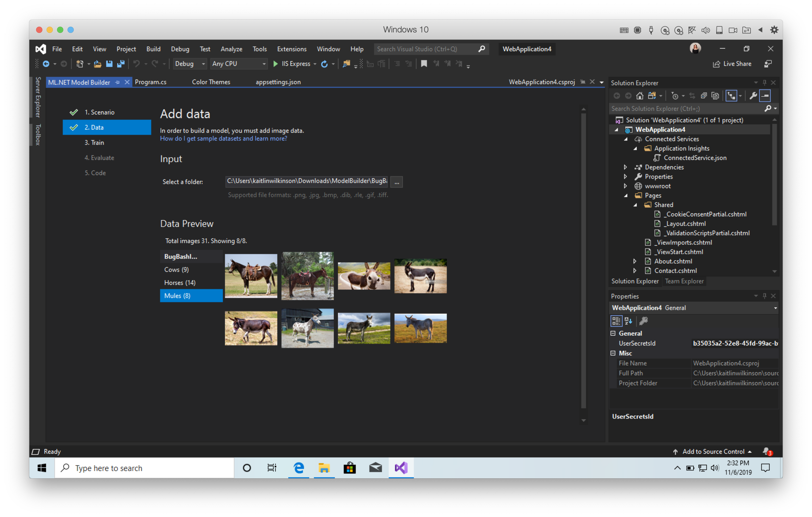
Task: Open the sample datasets help link
Action: point(224,139)
